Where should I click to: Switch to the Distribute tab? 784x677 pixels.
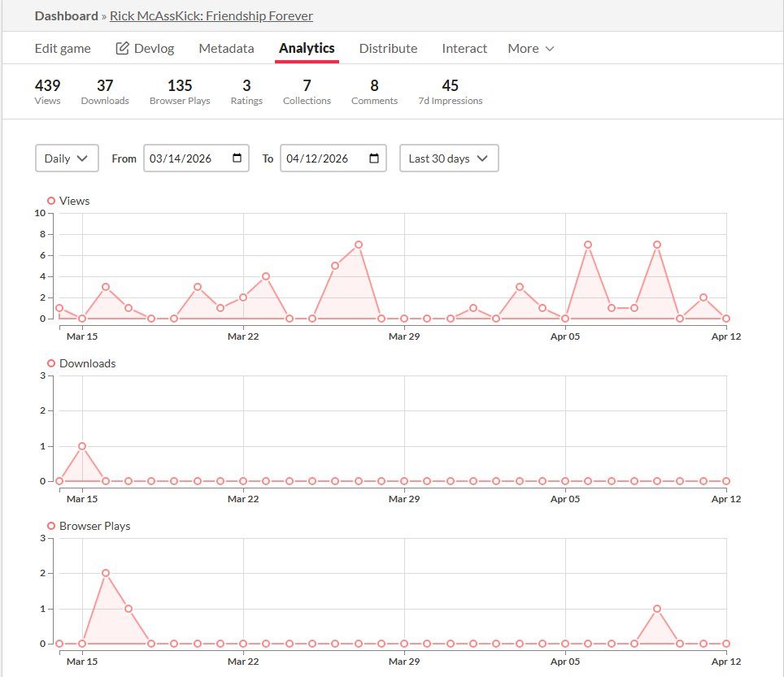pyautogui.click(x=388, y=49)
